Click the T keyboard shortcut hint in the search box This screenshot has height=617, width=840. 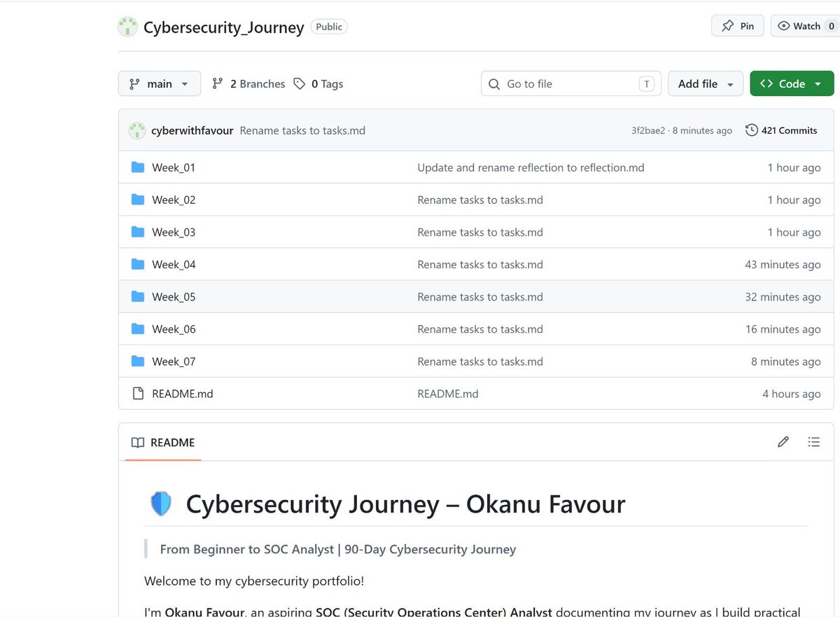point(647,84)
